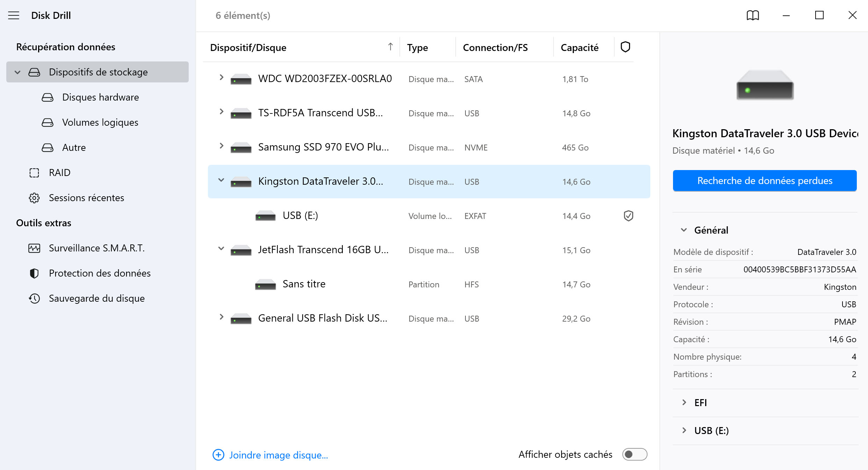
Task: Click the TS-RDF5A Transcend disk icon
Action: coord(241,113)
